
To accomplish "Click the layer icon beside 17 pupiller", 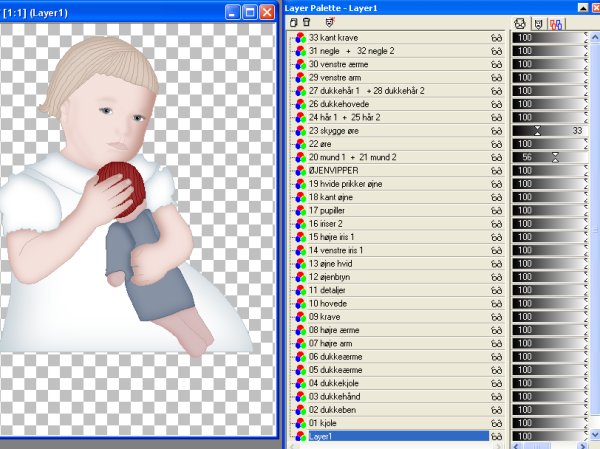I will (x=300, y=211).
